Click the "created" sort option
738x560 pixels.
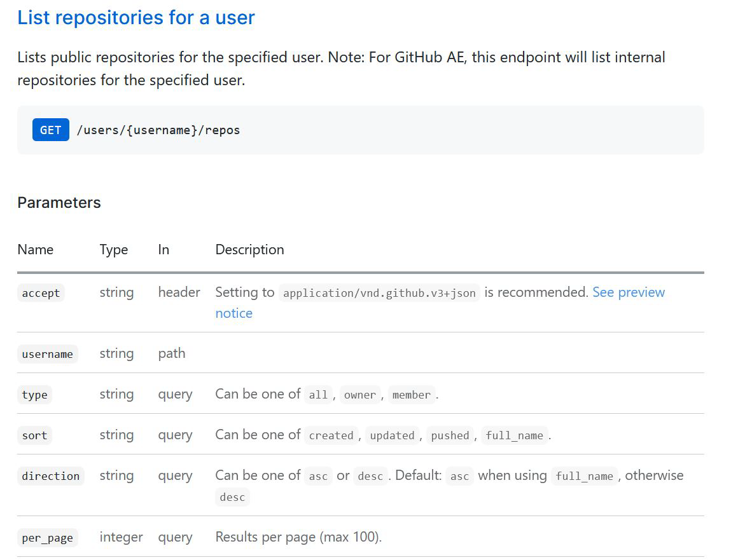coord(331,435)
